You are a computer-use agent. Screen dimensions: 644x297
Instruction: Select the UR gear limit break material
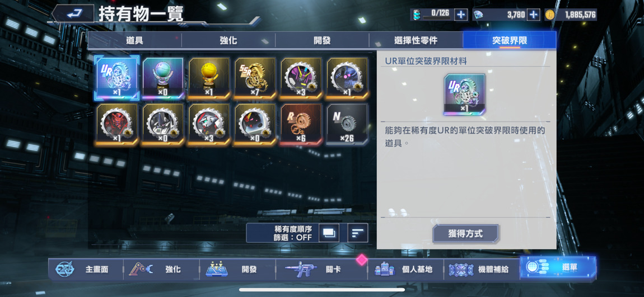point(117,78)
